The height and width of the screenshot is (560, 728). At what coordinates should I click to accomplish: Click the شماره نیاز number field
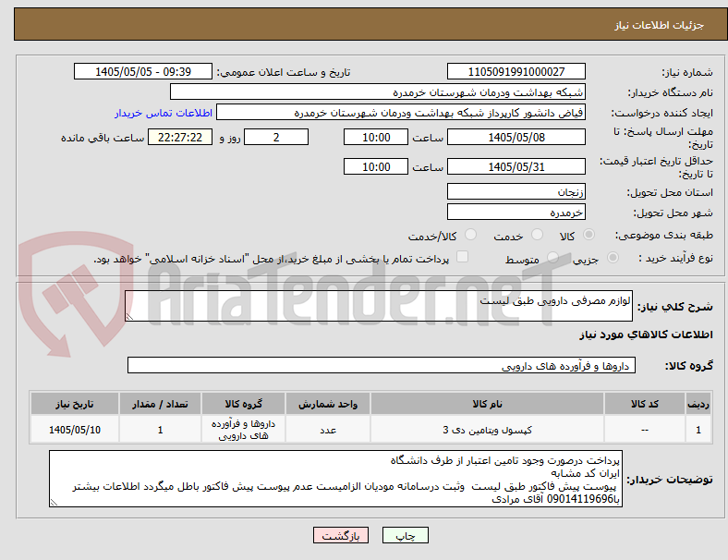click(516, 71)
